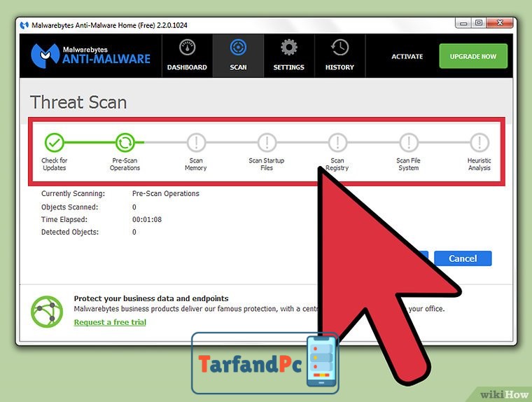Click the Pre-Scan Operations progress icon
The width and height of the screenshot is (532, 402).
coord(125,142)
